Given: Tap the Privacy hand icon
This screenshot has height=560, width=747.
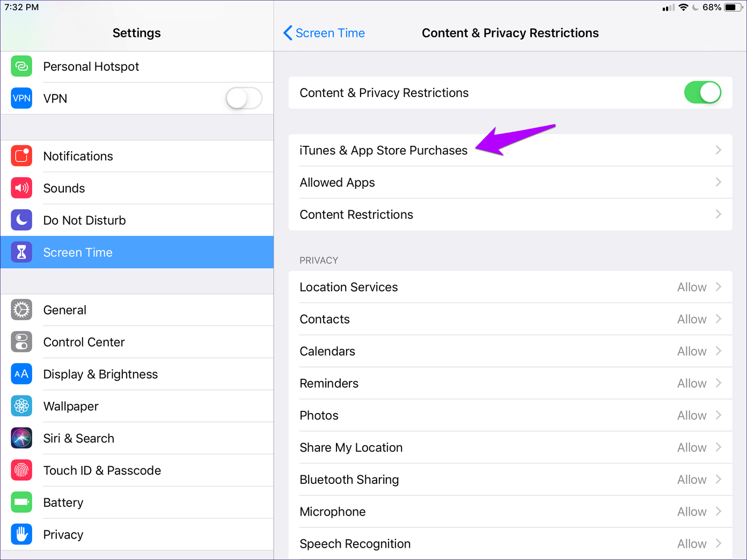Looking at the screenshot, I should tap(21, 535).
